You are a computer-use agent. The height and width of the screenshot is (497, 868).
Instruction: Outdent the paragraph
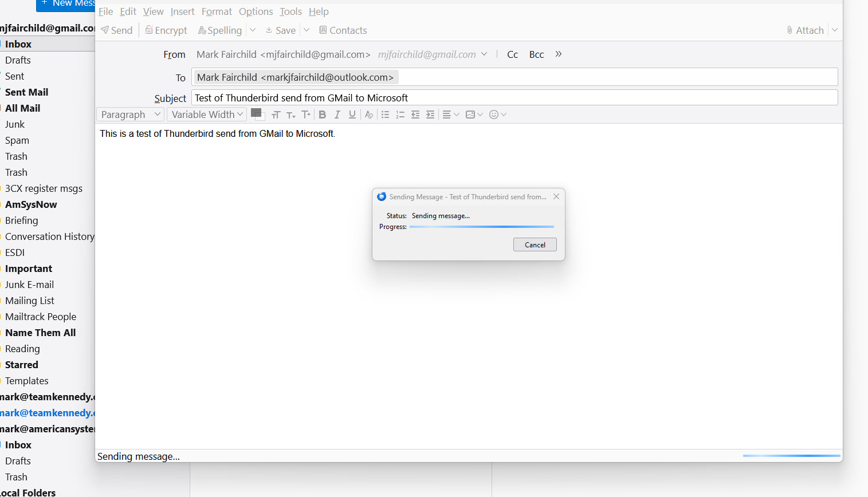pyautogui.click(x=415, y=115)
